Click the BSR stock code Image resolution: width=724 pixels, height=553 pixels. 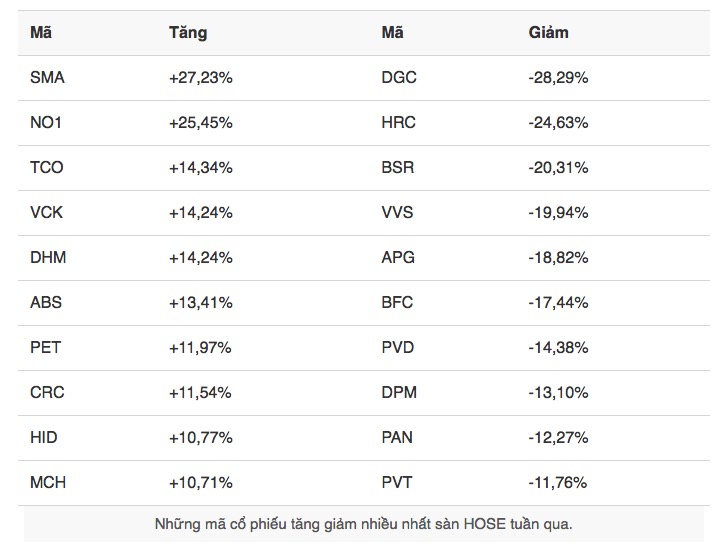pos(398,168)
